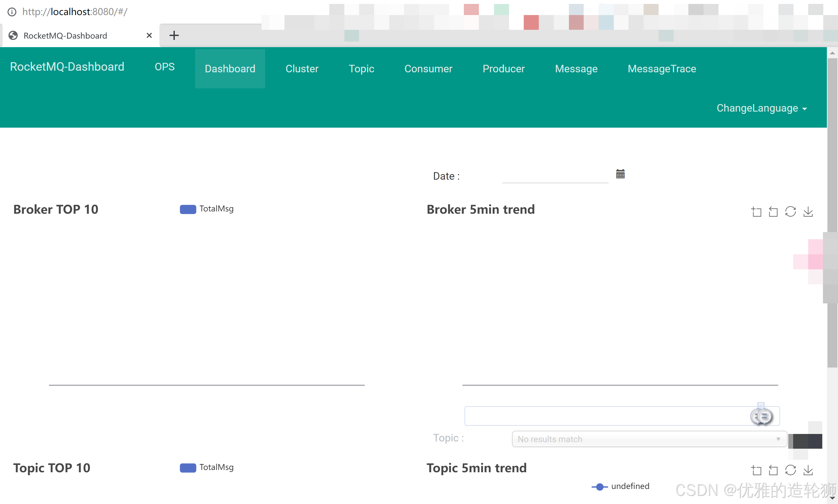Toggle the undefined legend series

tap(620, 486)
